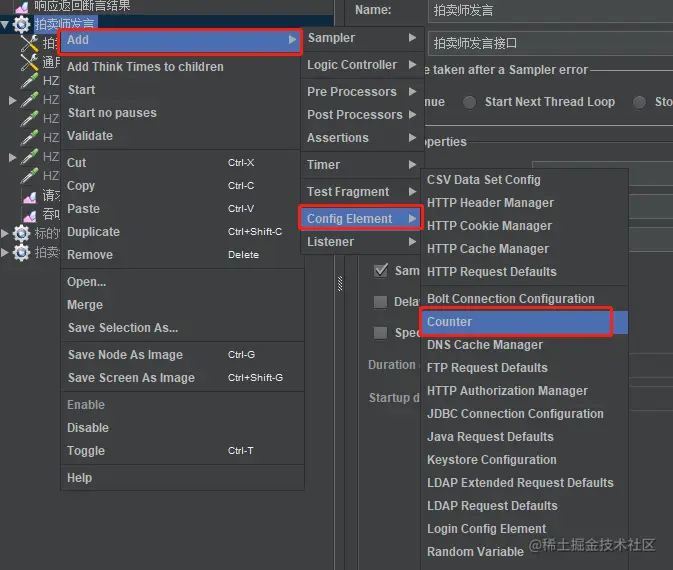Expand the Listener submenu

[x=362, y=242]
